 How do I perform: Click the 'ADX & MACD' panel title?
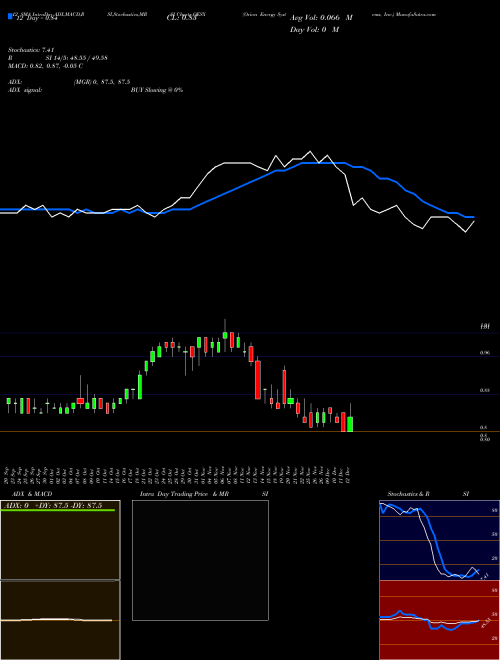pyautogui.click(x=32, y=494)
